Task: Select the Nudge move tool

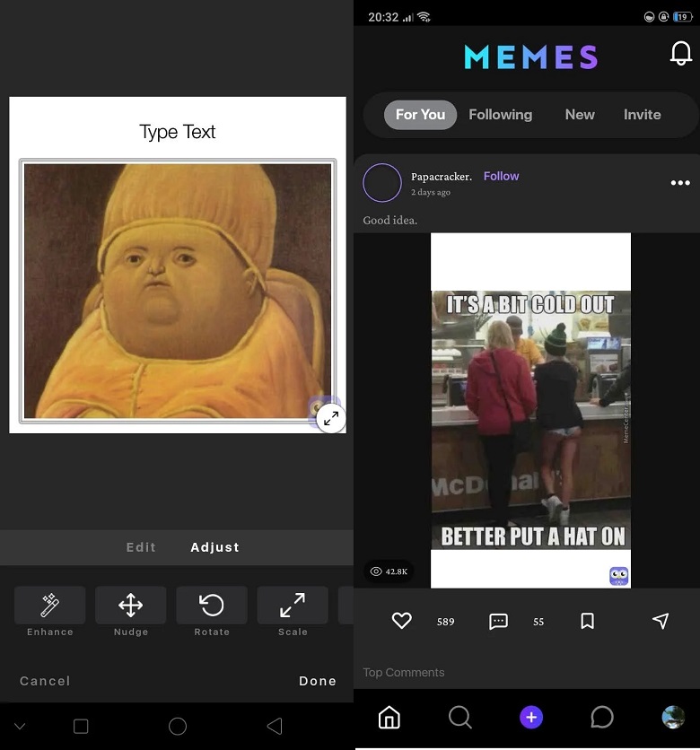Action: tap(131, 605)
